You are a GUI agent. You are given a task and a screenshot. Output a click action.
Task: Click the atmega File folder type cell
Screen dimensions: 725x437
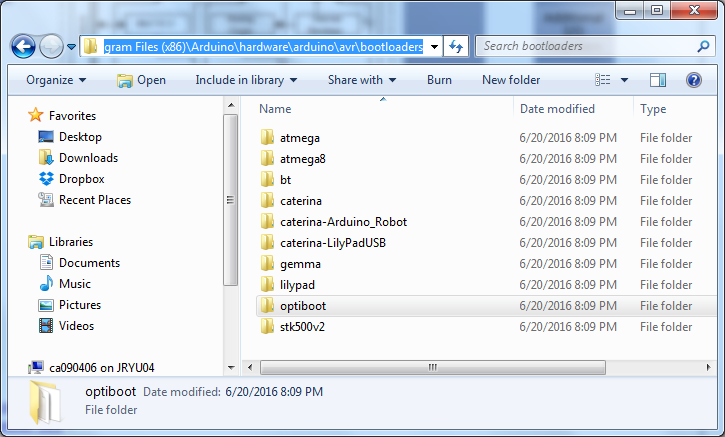click(x=666, y=138)
